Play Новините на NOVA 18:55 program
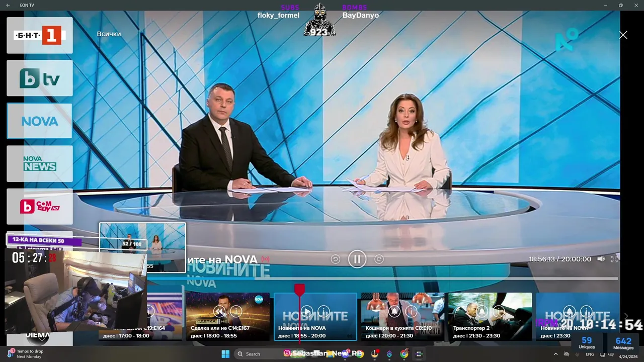Screen dimensions: 644x362 (x=306, y=311)
